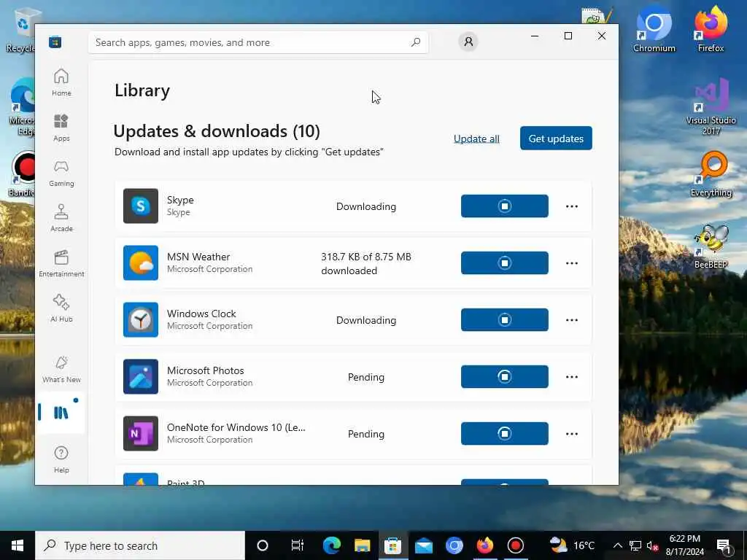Open File Explorer from the taskbar
Screen dimensions: 747x560
coord(362,545)
